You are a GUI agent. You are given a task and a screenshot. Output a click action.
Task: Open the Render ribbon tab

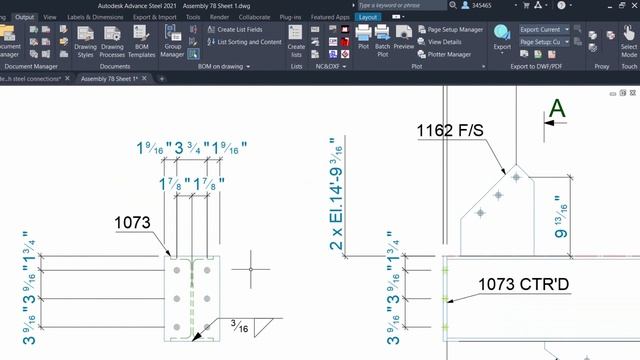tap(219, 17)
